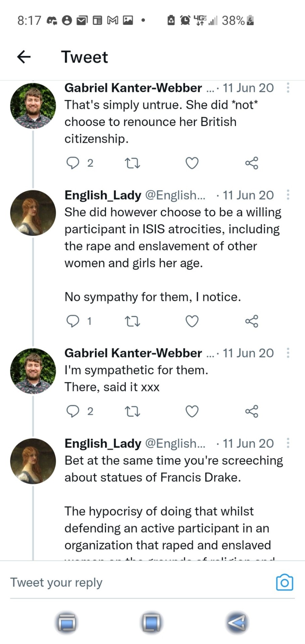Tap the camera icon in reply bar
Image resolution: width=305 pixels, height=644 pixels.
[284, 583]
